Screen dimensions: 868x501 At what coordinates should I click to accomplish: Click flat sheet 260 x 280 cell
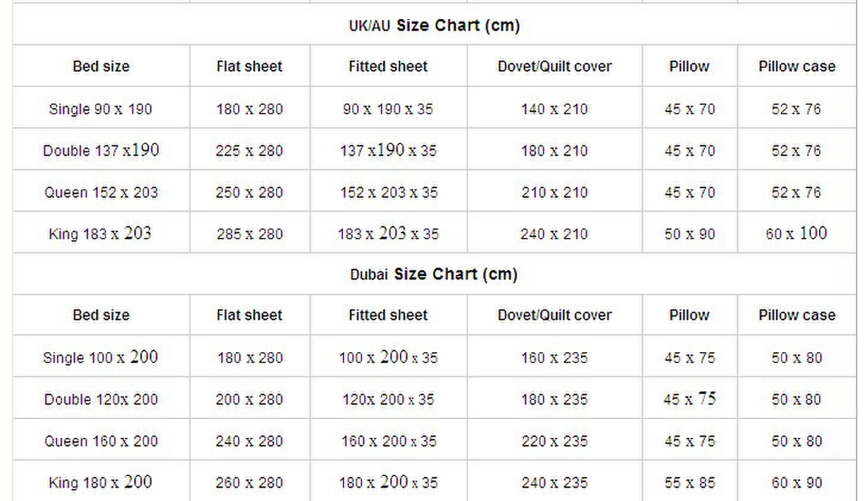pyautogui.click(x=249, y=483)
